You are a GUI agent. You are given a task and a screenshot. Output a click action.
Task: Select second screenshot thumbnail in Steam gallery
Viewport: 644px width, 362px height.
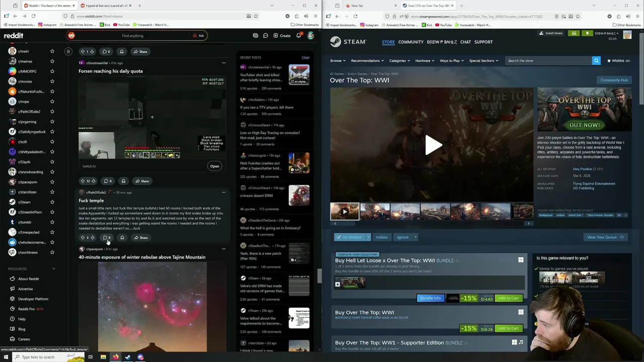(375, 211)
